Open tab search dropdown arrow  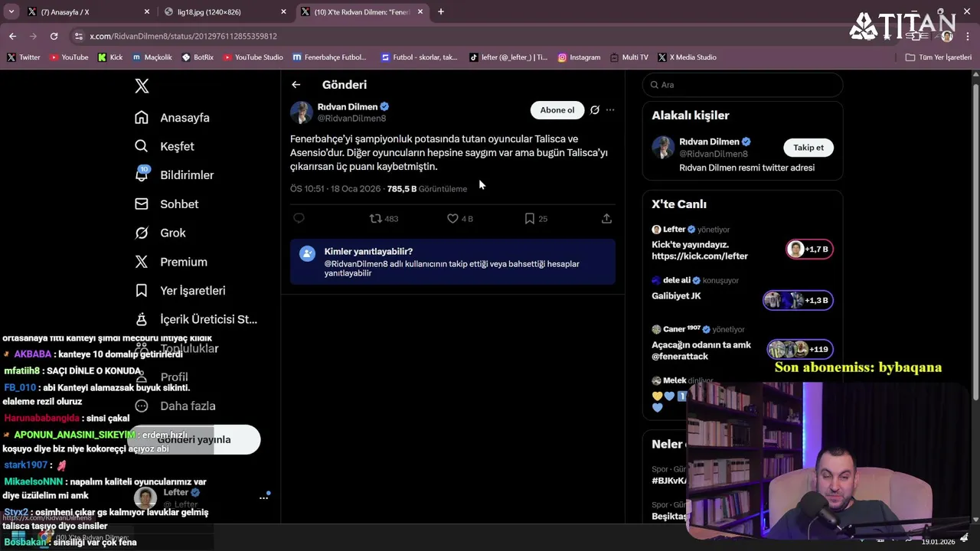(x=11, y=12)
